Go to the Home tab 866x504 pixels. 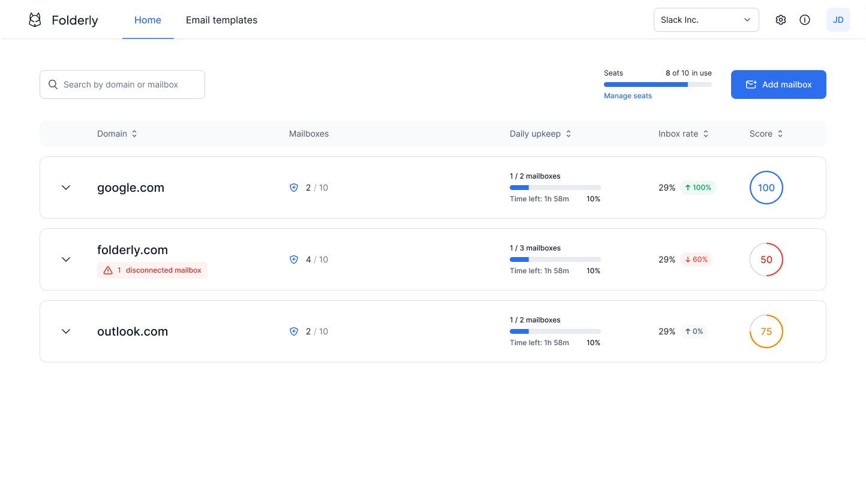pos(148,20)
